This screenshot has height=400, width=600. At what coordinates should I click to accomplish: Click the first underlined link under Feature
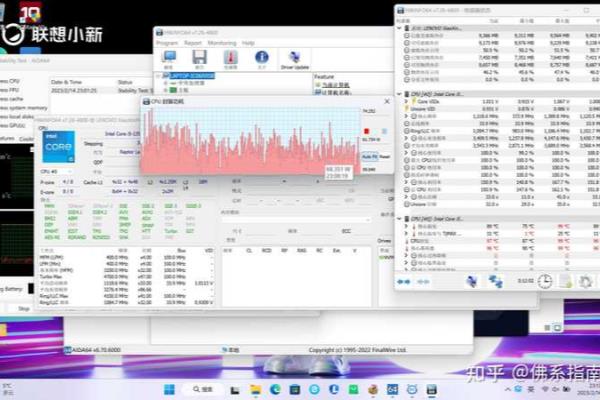pyautogui.click(x=336, y=85)
